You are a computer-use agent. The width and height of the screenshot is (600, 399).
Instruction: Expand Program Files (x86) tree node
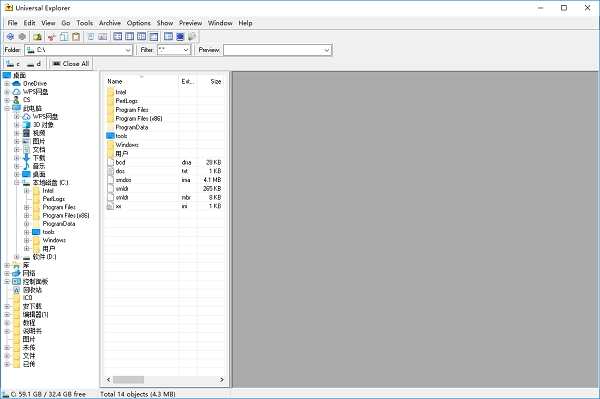coord(26,215)
